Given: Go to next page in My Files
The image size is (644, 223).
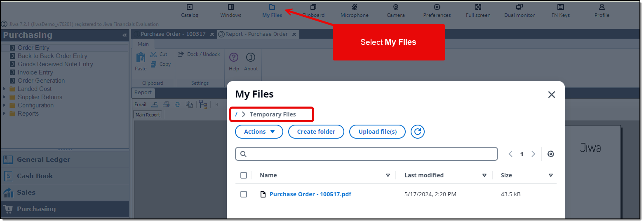Looking at the screenshot, I should (x=534, y=154).
